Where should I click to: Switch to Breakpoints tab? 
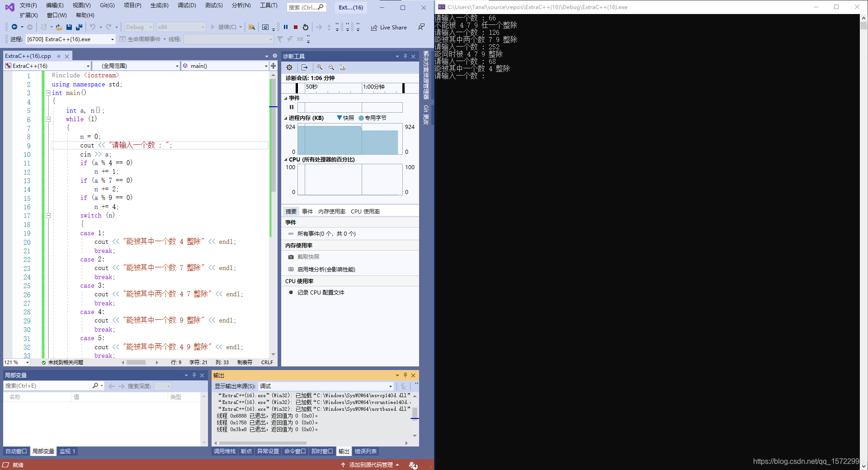click(246, 451)
